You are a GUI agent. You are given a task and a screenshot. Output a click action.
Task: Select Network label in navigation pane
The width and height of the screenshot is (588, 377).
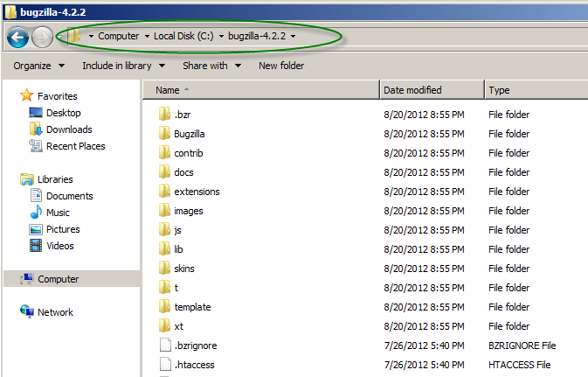56,312
